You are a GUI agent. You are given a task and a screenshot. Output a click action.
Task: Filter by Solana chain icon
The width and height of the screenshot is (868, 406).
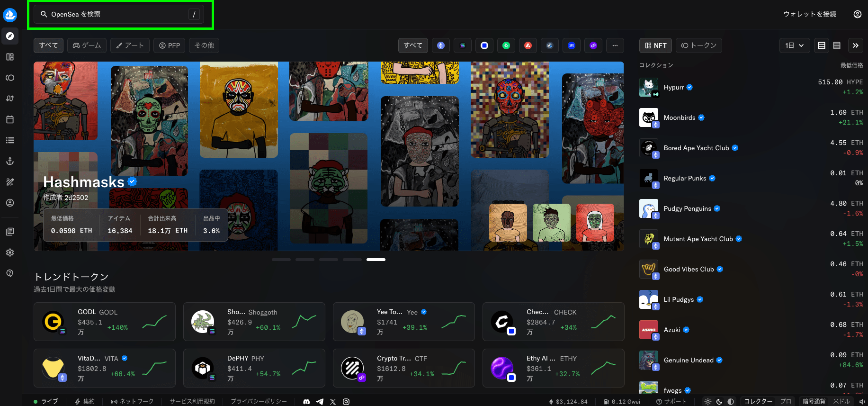[463, 45]
